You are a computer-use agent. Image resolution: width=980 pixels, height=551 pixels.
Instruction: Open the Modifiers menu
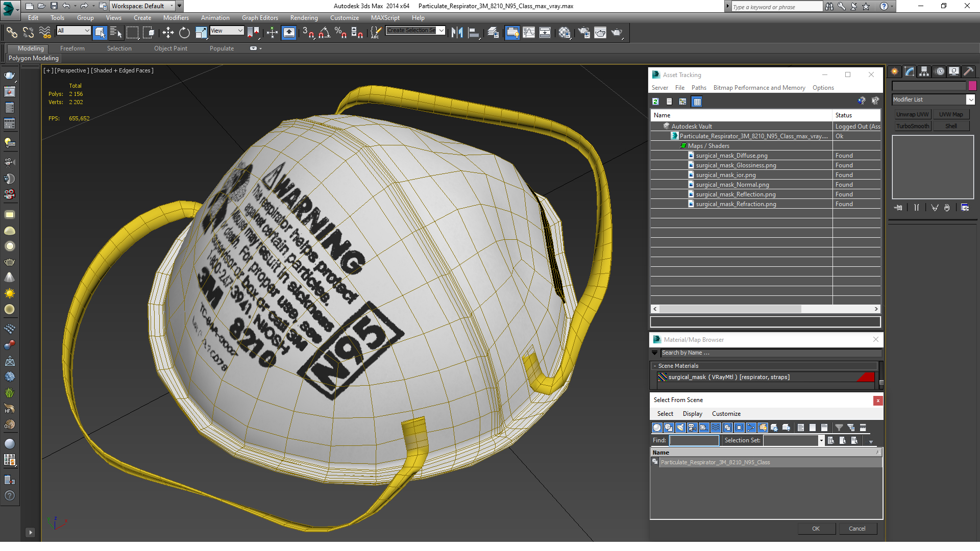coord(176,18)
